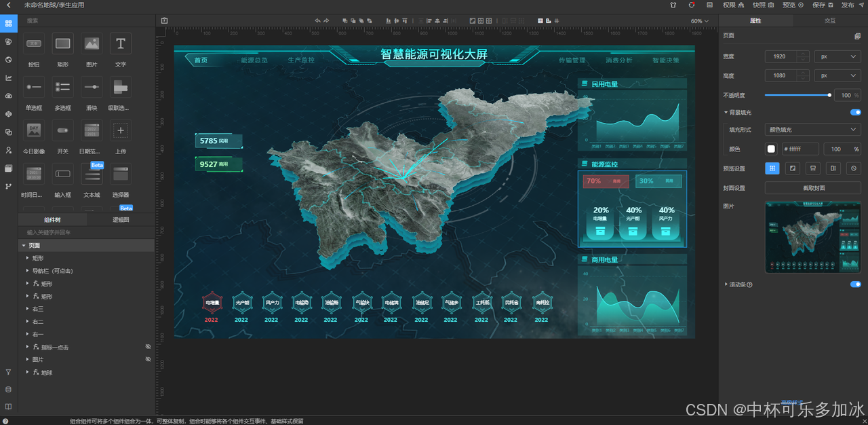The height and width of the screenshot is (425, 868).
Task: Select the 单选框 radio component icon
Action: [34, 87]
